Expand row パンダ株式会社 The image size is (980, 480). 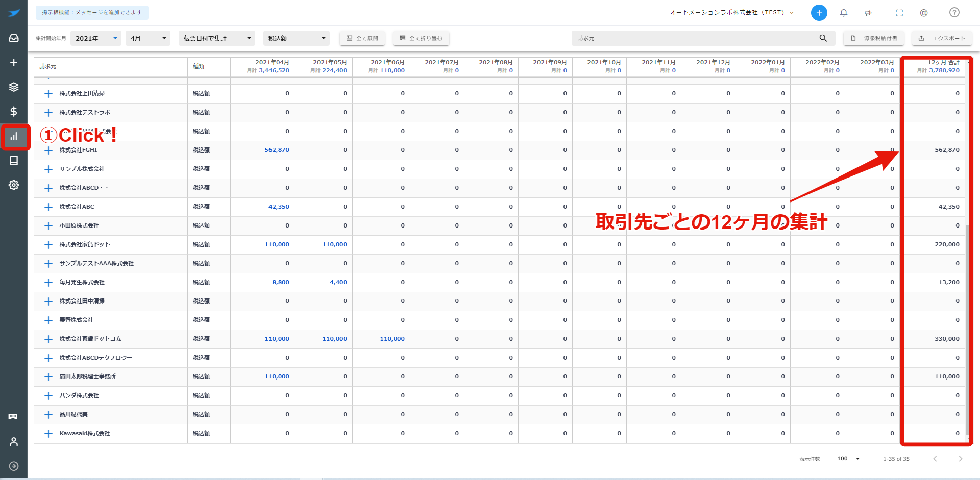[48, 396]
